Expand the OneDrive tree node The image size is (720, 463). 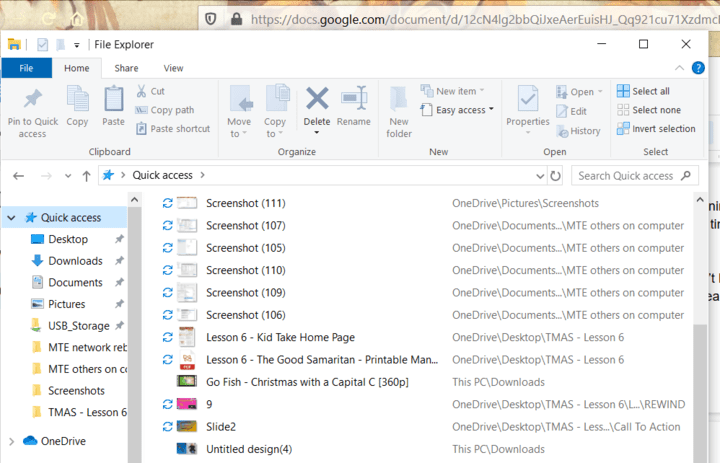tap(11, 441)
